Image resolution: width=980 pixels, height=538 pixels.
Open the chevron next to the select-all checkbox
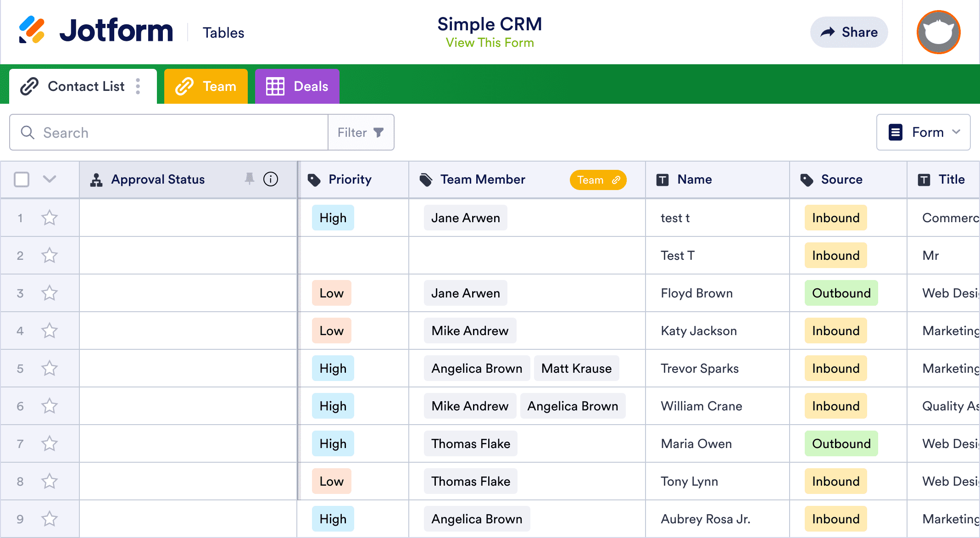50,179
